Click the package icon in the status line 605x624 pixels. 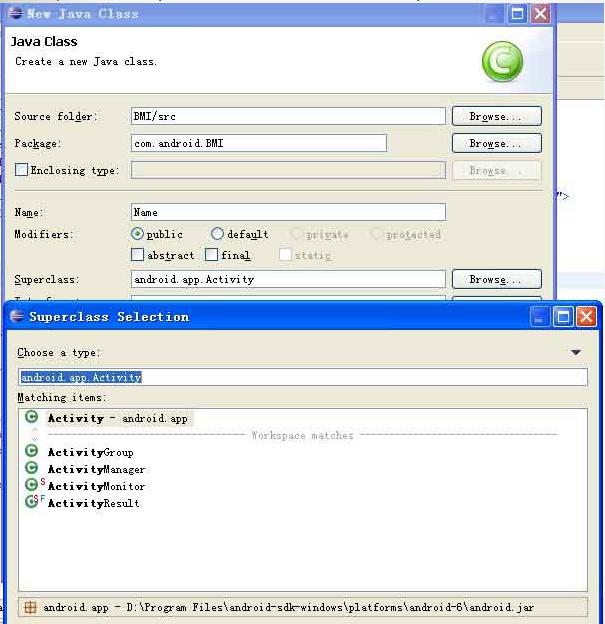tap(30, 607)
